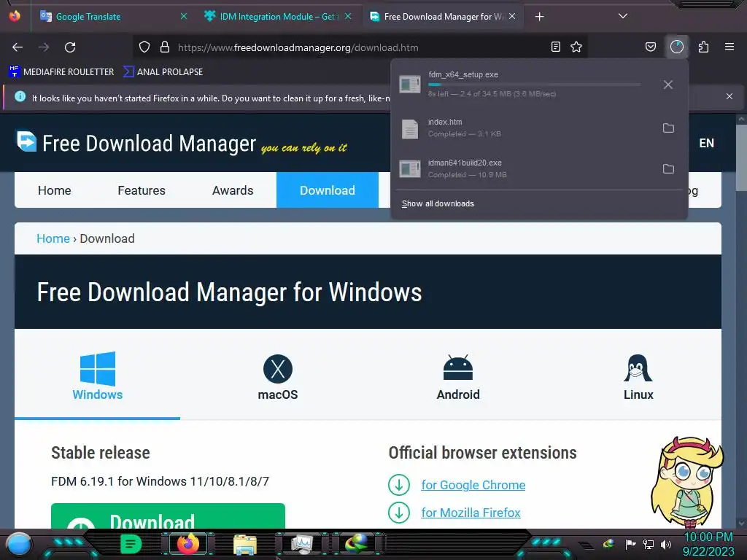
Task: Open the Action Center flag tray icon
Action: tap(630, 544)
